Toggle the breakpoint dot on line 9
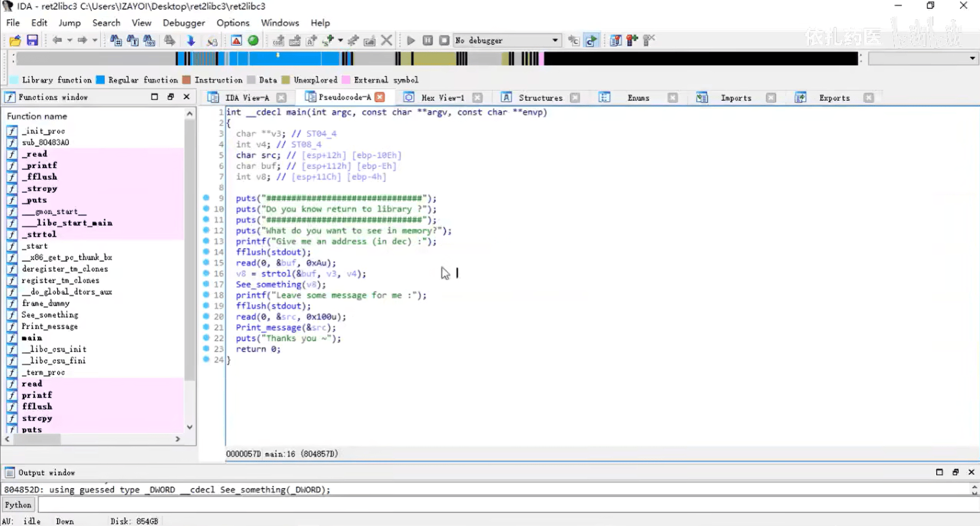Viewport: 980px width, 526px height. point(206,198)
